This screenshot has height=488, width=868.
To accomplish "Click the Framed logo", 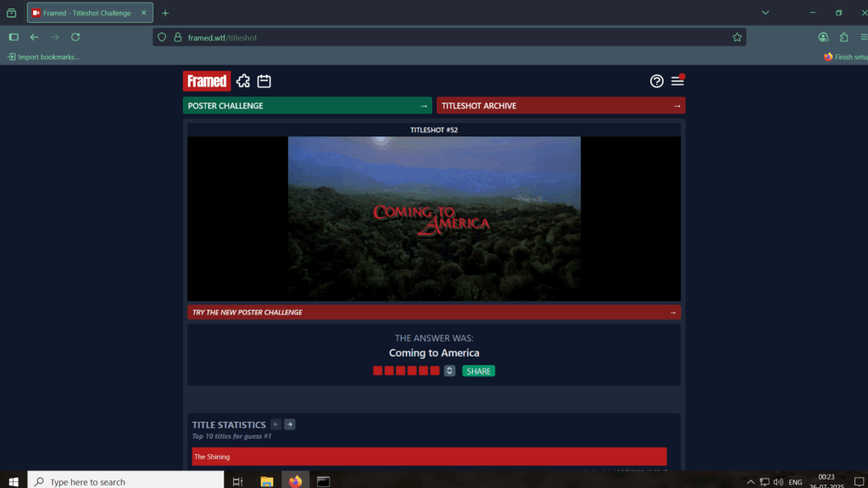I will (x=206, y=80).
